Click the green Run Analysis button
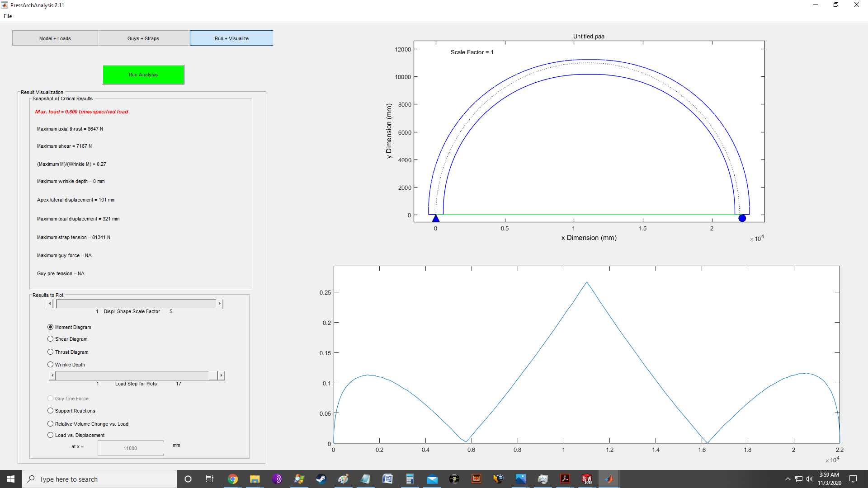868x488 pixels. pyautogui.click(x=143, y=75)
